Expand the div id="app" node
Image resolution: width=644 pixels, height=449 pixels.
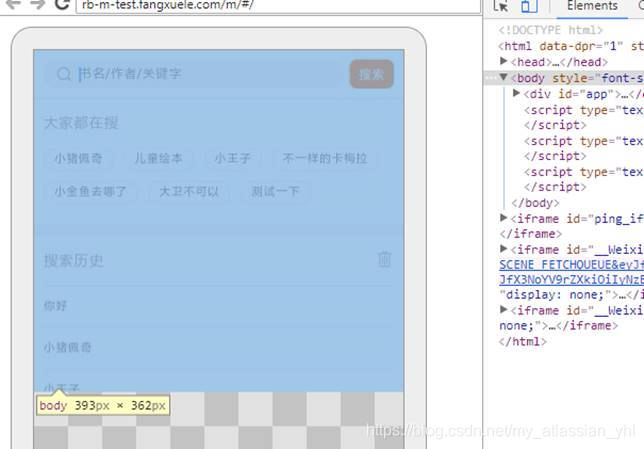(x=517, y=93)
